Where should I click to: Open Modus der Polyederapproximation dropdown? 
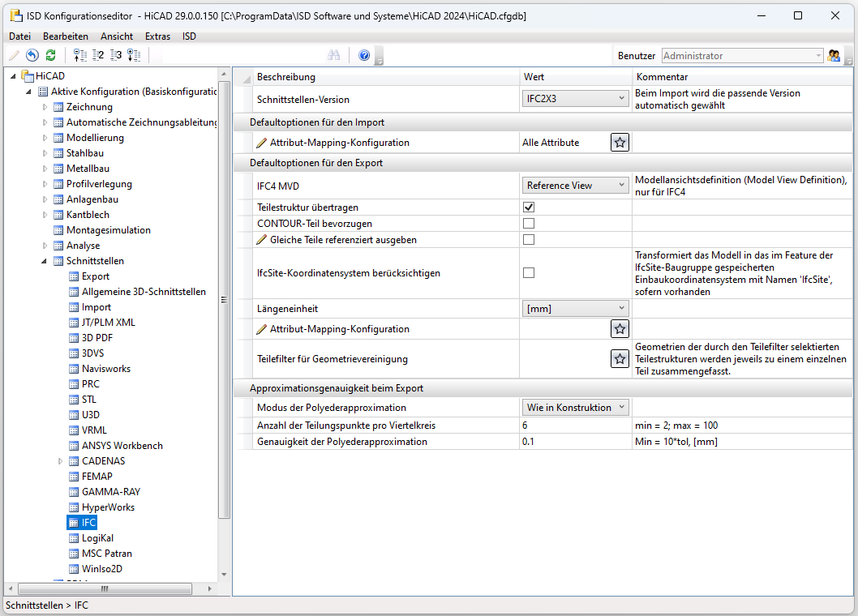pos(575,408)
